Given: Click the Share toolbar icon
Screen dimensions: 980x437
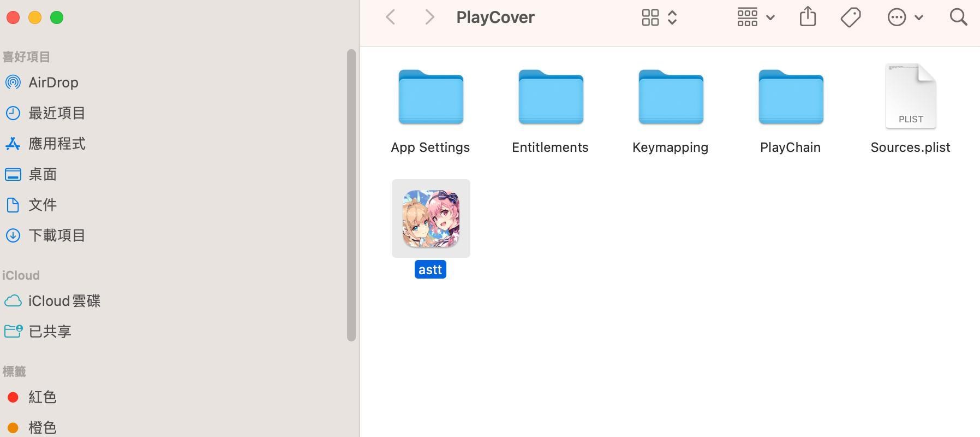Looking at the screenshot, I should point(808,16).
